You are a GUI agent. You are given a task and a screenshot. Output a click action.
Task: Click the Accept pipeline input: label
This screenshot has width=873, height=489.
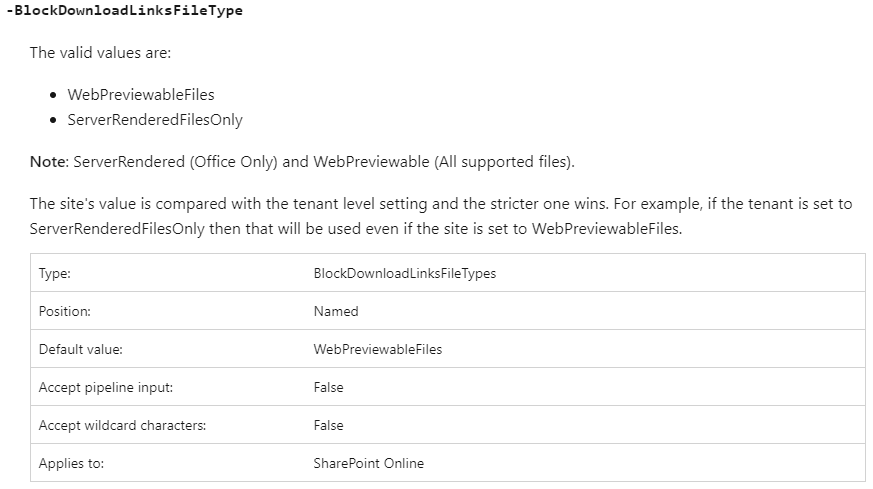(x=106, y=388)
